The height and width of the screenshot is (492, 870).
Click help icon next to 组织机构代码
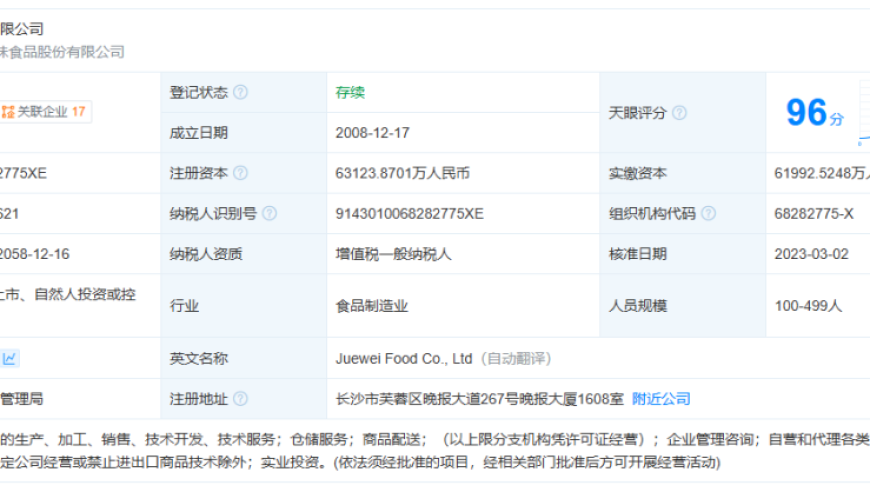(709, 214)
